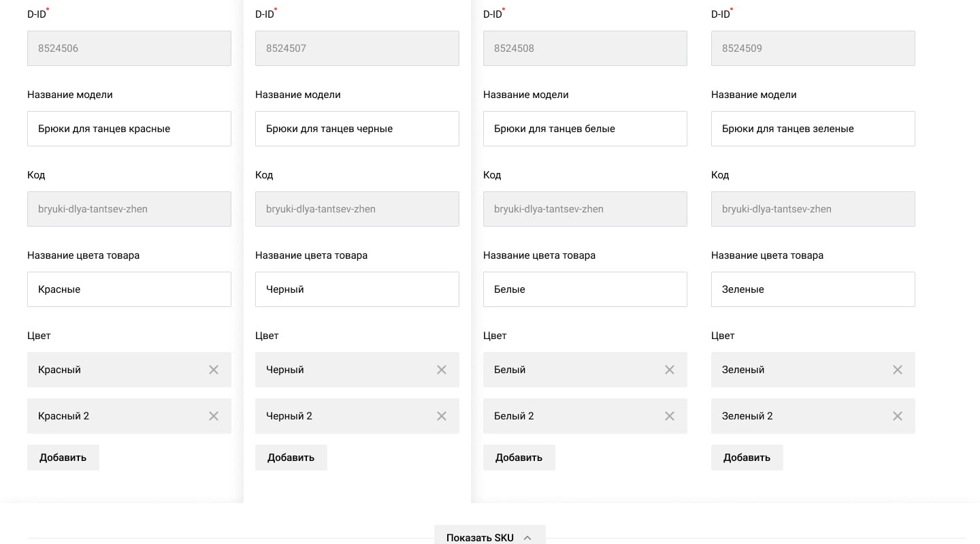Click Добавить under the red color list
The image size is (980, 544).
pyautogui.click(x=63, y=458)
